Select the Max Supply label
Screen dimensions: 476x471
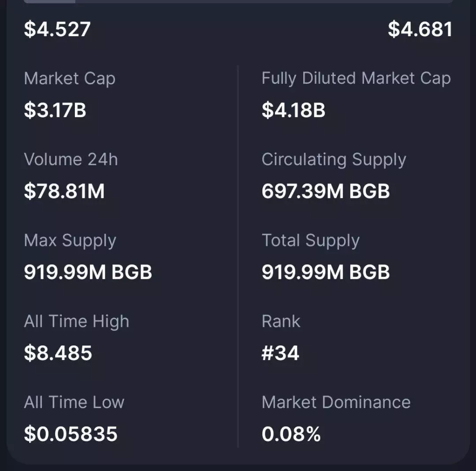click(70, 241)
